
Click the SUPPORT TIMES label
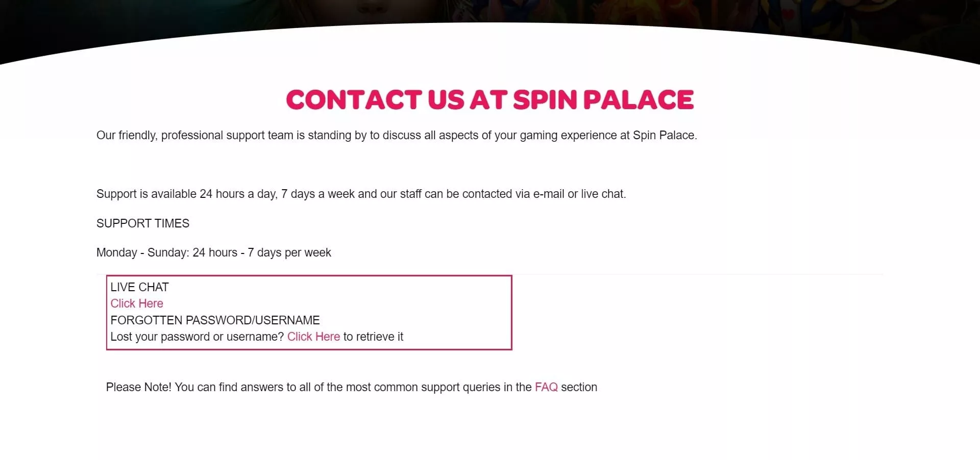coord(143,223)
